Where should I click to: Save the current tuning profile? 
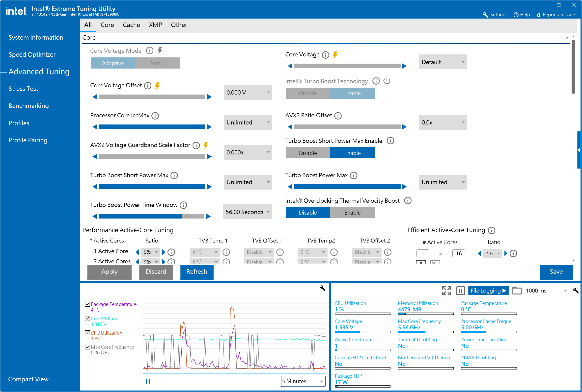coord(556,272)
